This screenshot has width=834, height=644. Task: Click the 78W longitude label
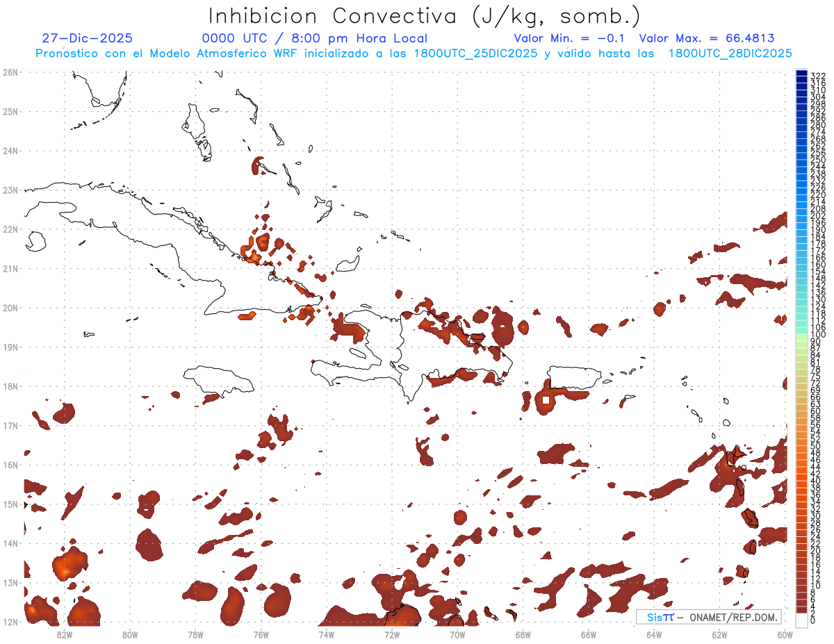click(195, 634)
